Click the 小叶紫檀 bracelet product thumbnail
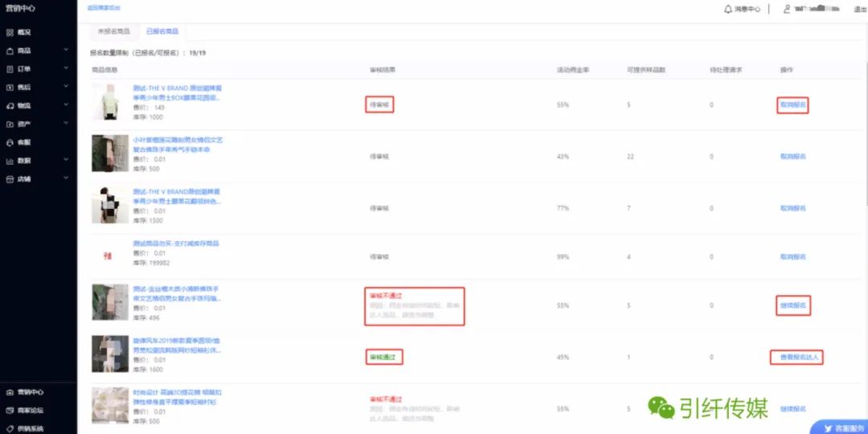Screen dimensions: 868x434 [x=110, y=154]
